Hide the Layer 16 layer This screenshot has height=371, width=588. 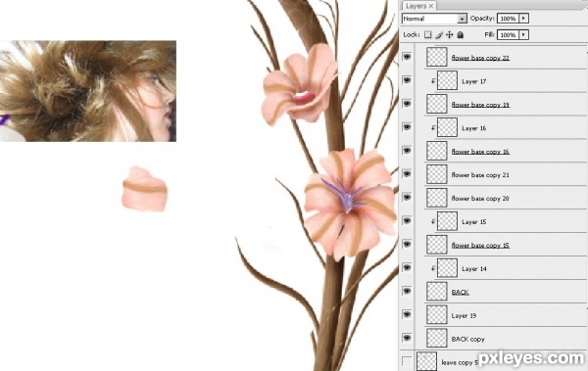coord(407,127)
